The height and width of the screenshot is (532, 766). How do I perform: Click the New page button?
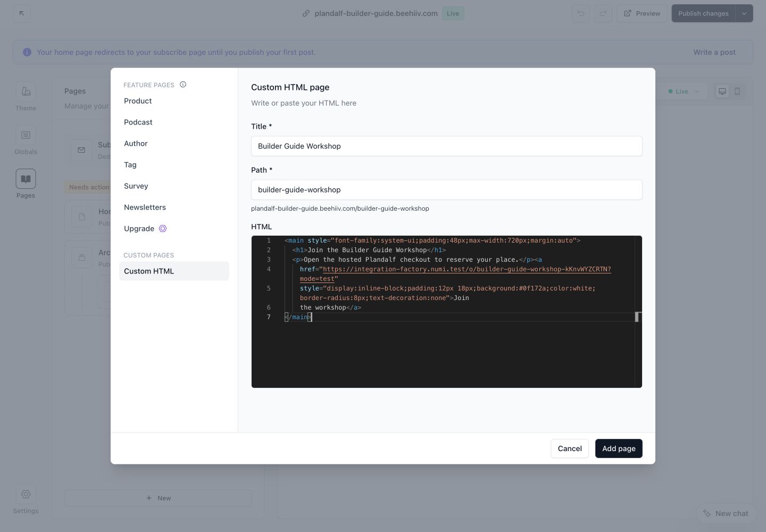(158, 498)
